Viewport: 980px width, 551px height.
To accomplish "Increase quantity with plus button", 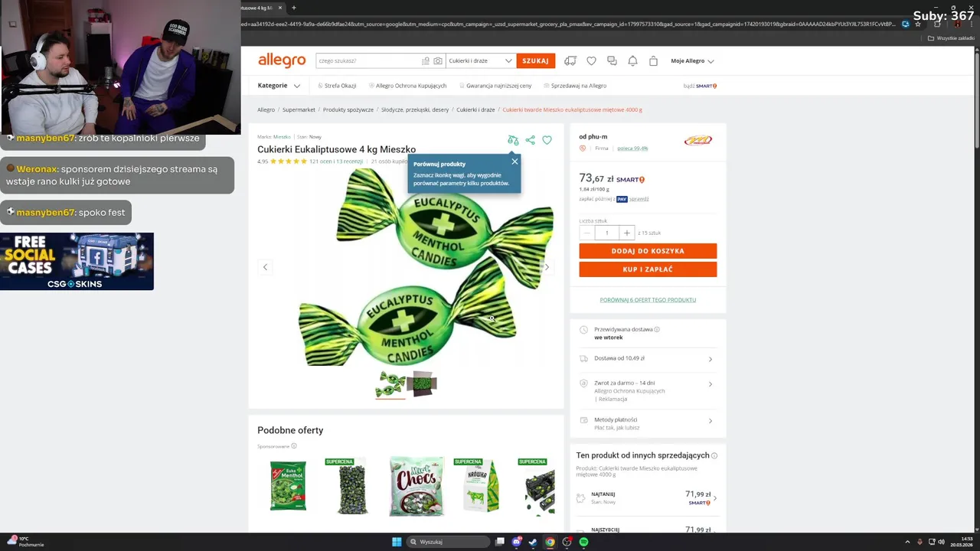I will point(626,233).
